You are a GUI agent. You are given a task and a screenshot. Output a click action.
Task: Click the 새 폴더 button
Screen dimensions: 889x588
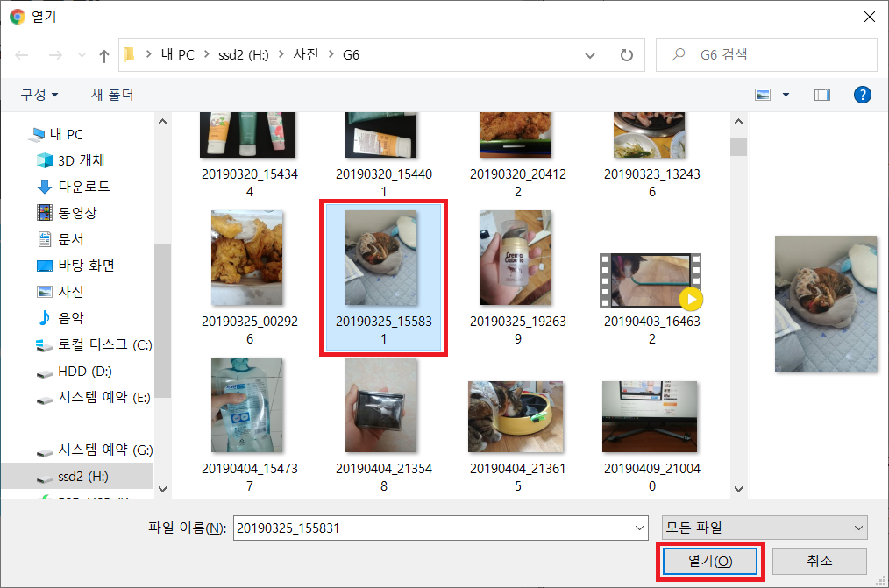[x=112, y=95]
